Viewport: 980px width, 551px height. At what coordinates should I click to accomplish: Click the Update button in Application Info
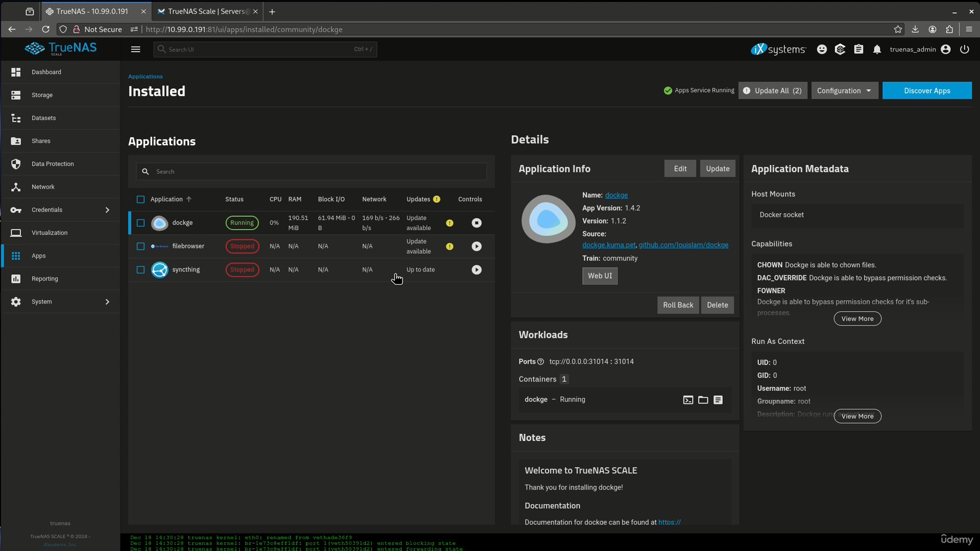[x=718, y=169]
